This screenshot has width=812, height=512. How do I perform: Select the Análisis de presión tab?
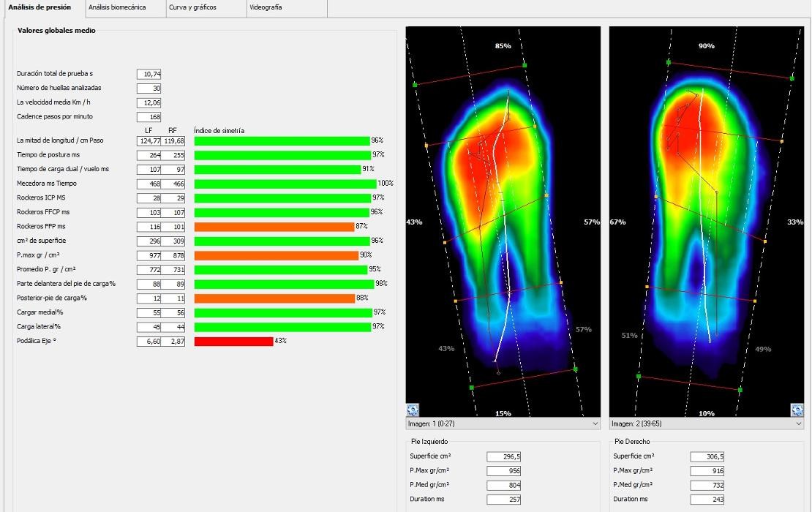pyautogui.click(x=40, y=7)
